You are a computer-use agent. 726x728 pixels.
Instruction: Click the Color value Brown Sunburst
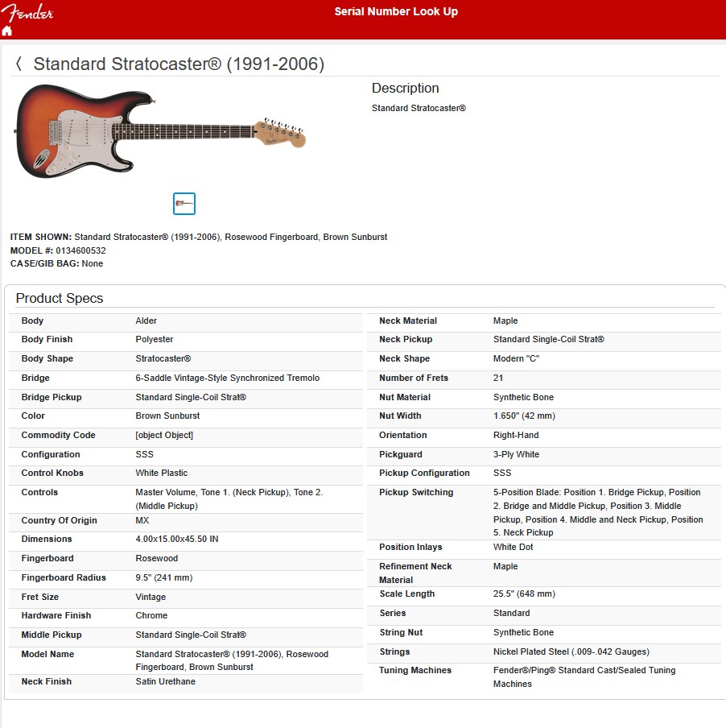pyautogui.click(x=167, y=416)
